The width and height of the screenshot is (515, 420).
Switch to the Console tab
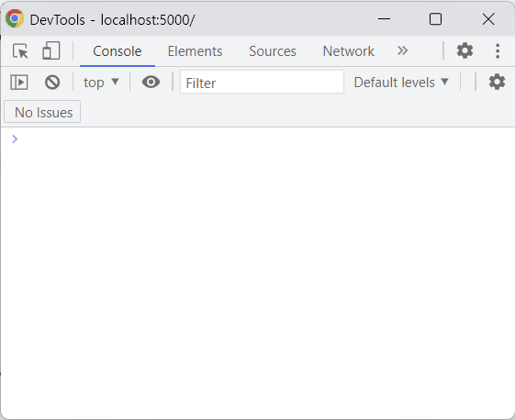[118, 51]
